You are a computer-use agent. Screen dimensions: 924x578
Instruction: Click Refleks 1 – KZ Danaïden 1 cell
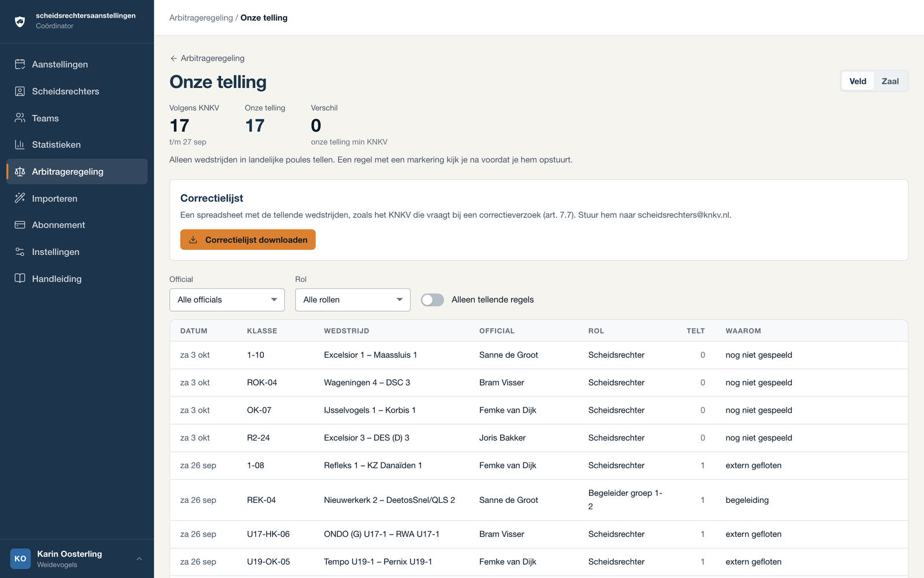373,465
